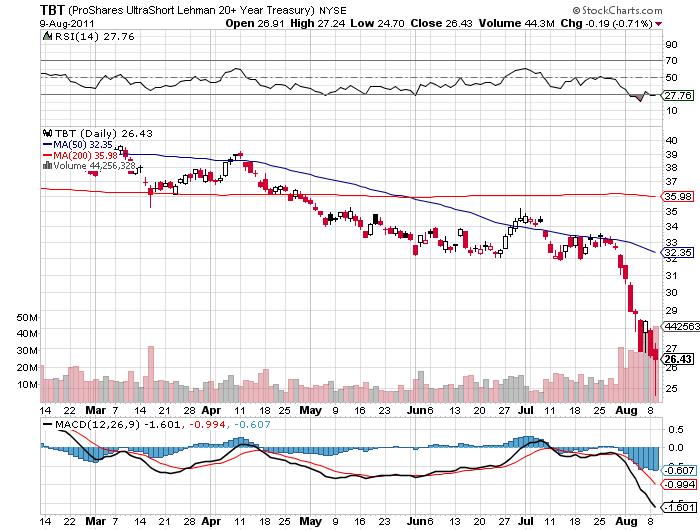Click the 26.43 last price tag
The width and height of the screenshot is (700, 530).
click(x=677, y=359)
